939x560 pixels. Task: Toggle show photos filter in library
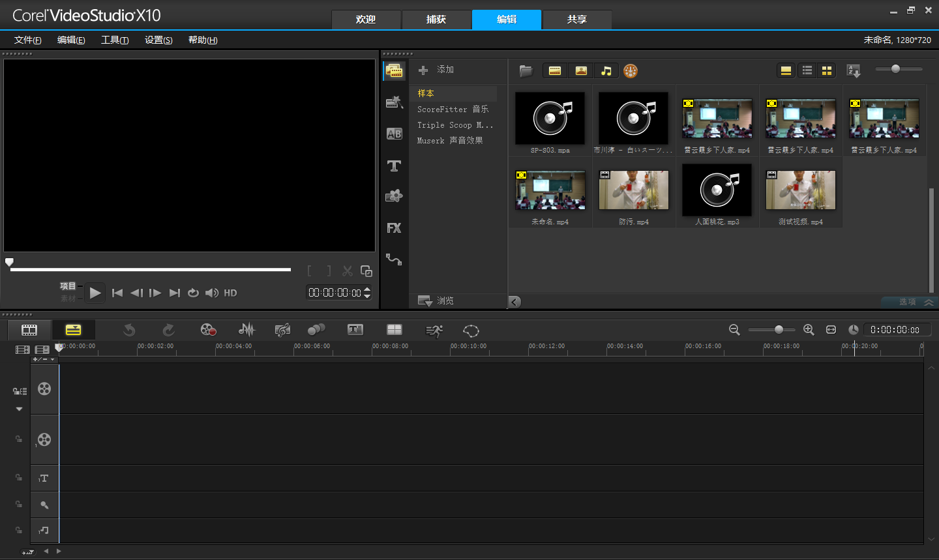(581, 70)
